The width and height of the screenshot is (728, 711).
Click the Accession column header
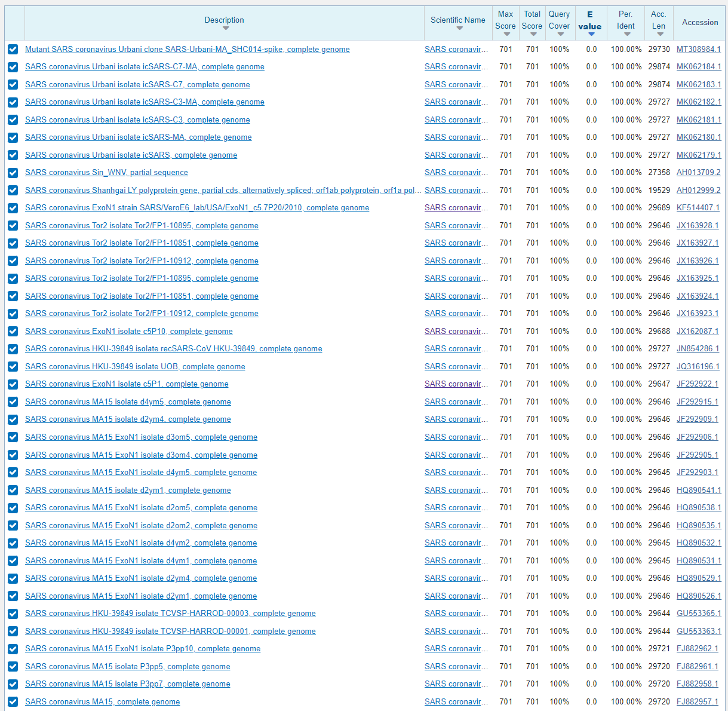coord(700,23)
